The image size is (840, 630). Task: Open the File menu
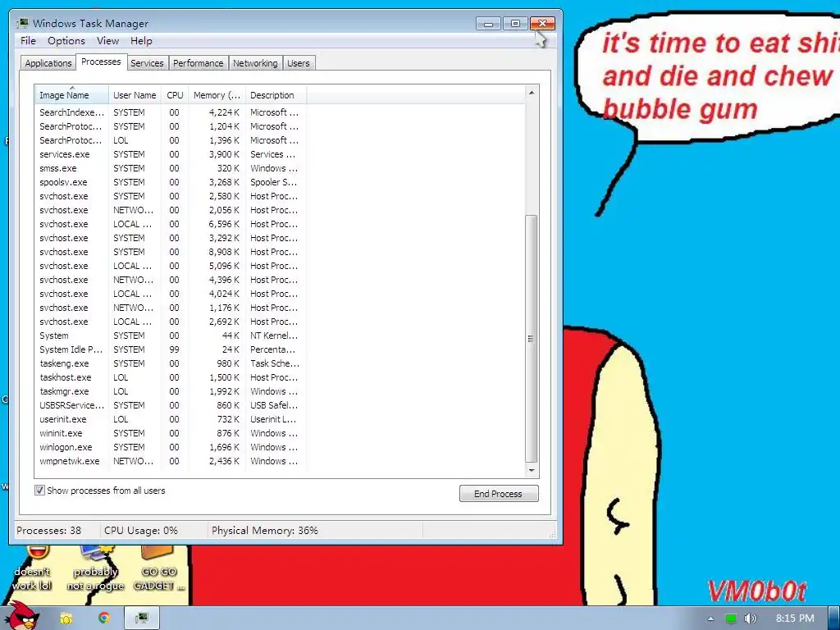28,41
